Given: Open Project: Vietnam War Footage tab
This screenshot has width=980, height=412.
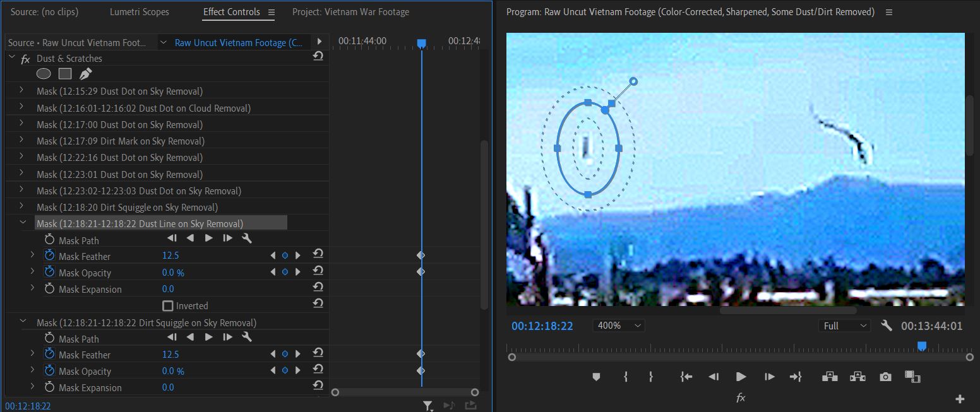Looking at the screenshot, I should pyautogui.click(x=350, y=12).
